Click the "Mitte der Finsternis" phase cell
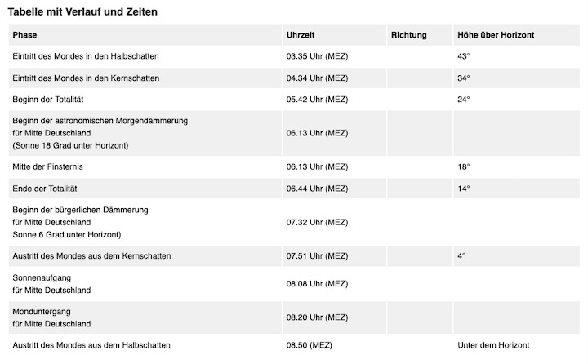 click(x=48, y=166)
